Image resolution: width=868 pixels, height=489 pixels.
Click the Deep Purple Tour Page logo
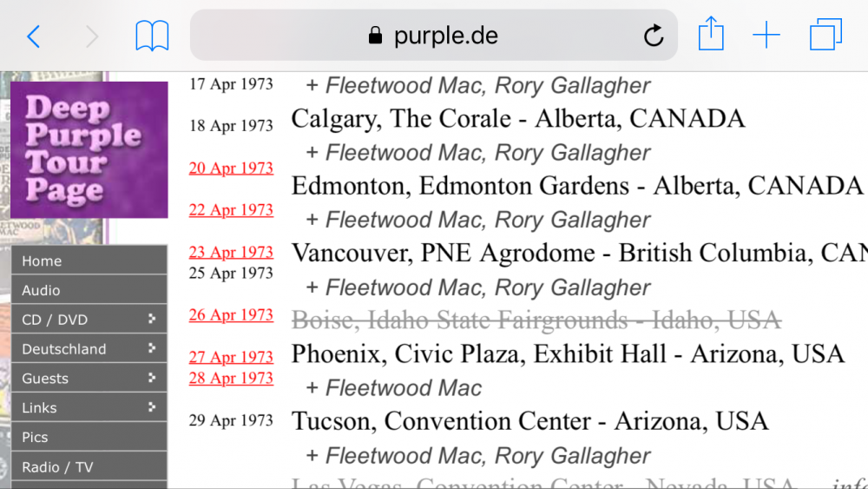point(89,149)
